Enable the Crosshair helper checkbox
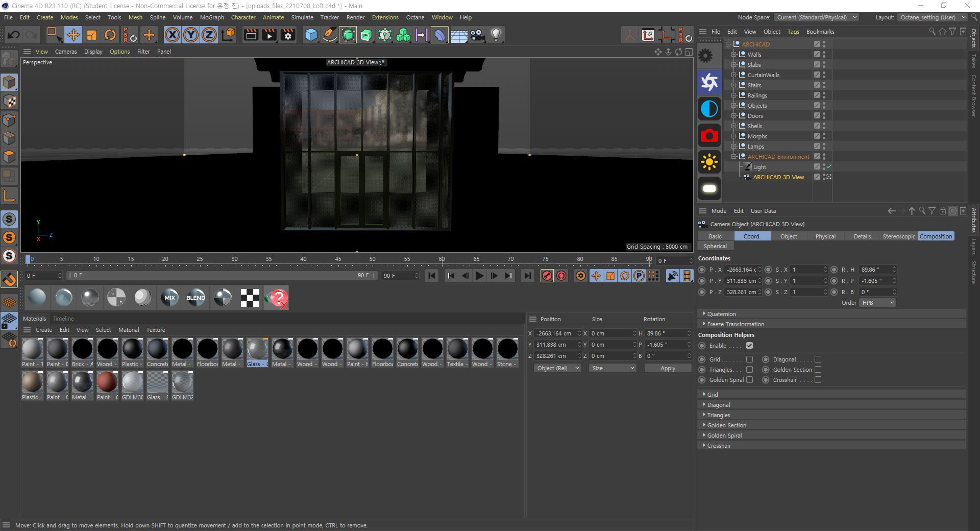 [818, 380]
